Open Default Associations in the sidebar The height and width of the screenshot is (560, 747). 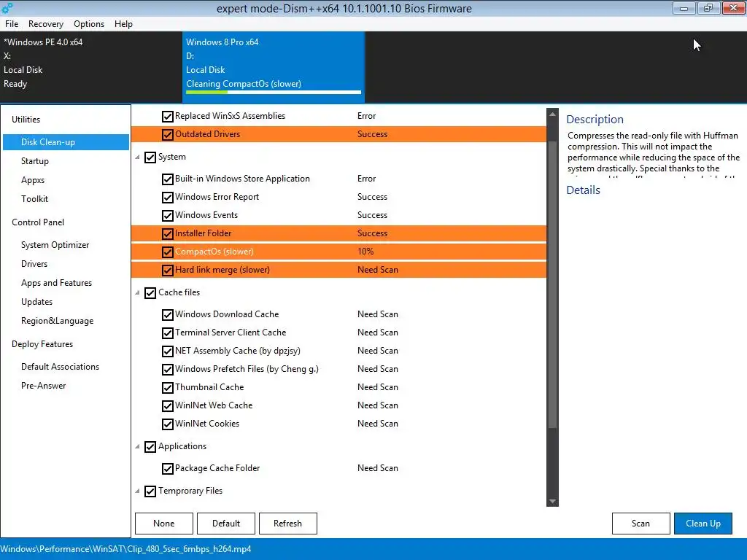pyautogui.click(x=60, y=367)
